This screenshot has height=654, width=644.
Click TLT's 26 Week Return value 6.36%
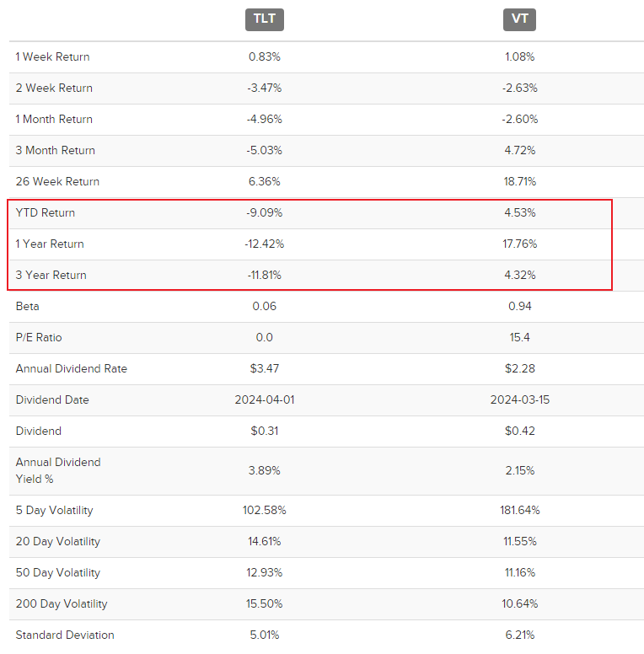click(265, 181)
